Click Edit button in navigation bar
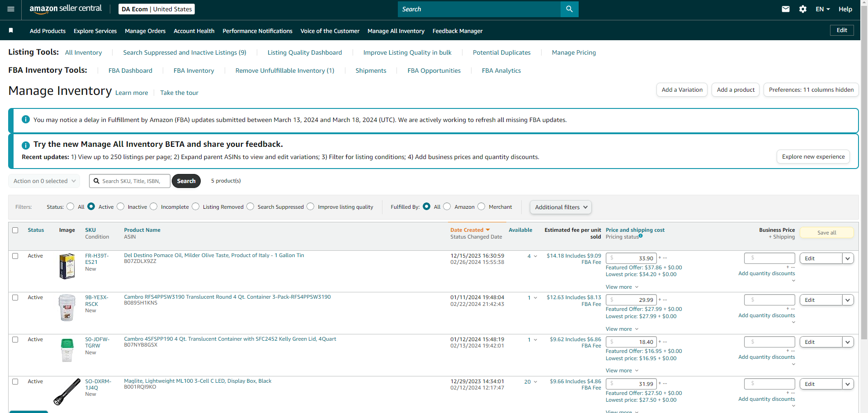This screenshot has width=868, height=413. coord(842,30)
